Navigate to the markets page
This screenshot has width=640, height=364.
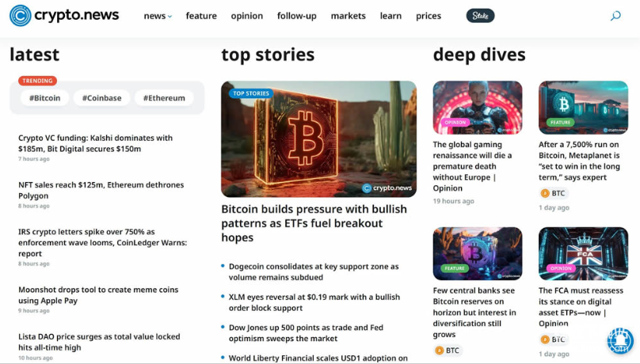349,16
